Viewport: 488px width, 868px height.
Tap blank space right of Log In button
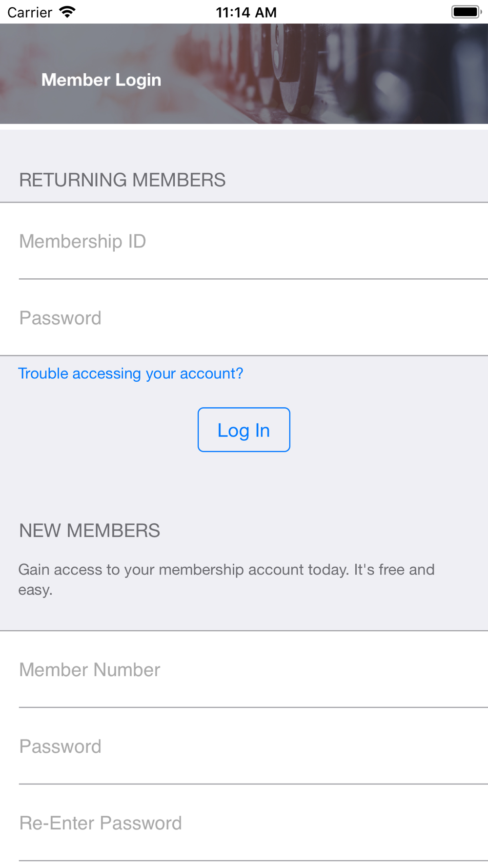[x=390, y=430]
